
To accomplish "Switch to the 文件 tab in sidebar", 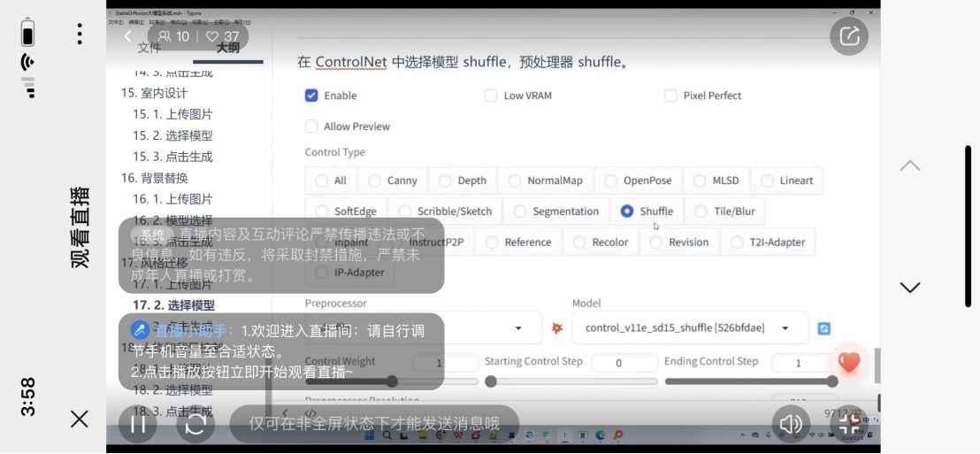I will 149,48.
